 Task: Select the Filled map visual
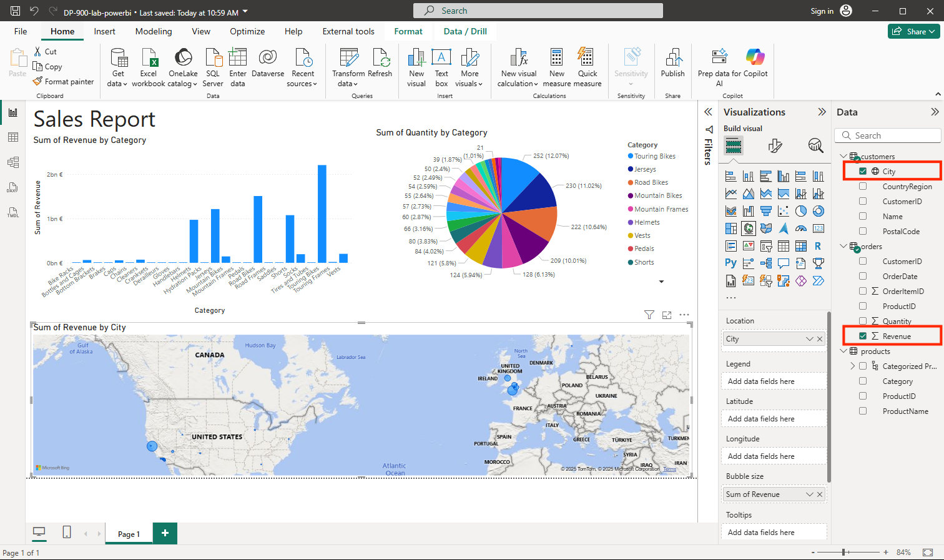[x=766, y=228]
